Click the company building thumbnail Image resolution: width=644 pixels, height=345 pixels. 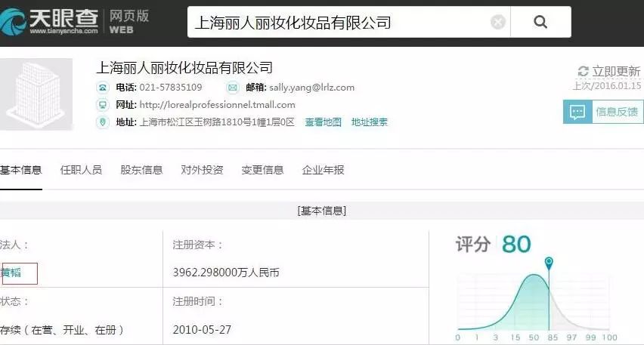coord(36,94)
